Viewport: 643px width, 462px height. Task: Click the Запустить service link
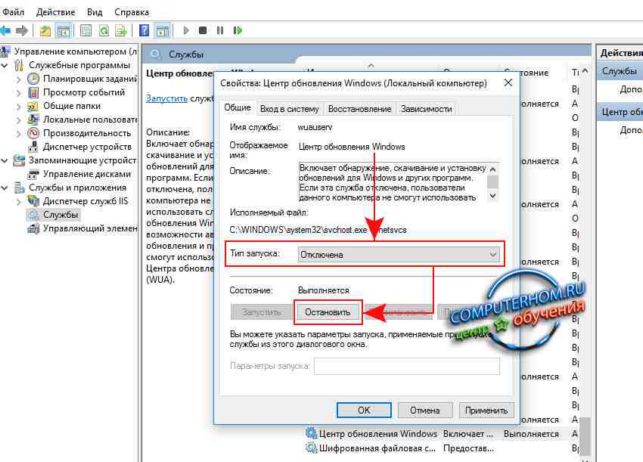click(167, 98)
